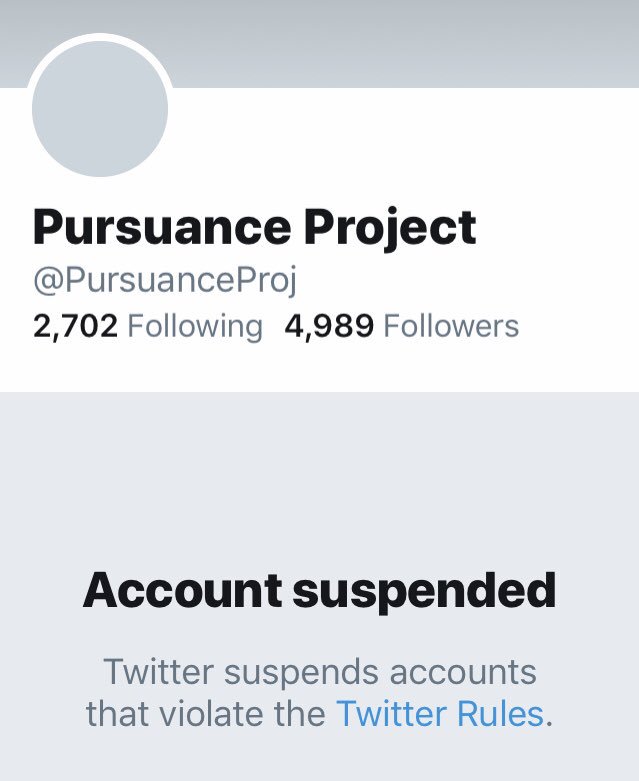
Task: Click the 4,989 followers count number
Action: [329, 326]
